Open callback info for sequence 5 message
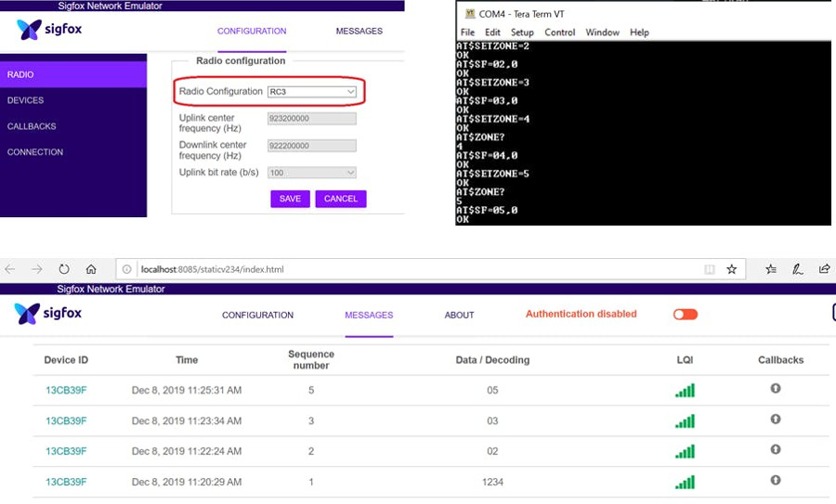 (x=776, y=388)
